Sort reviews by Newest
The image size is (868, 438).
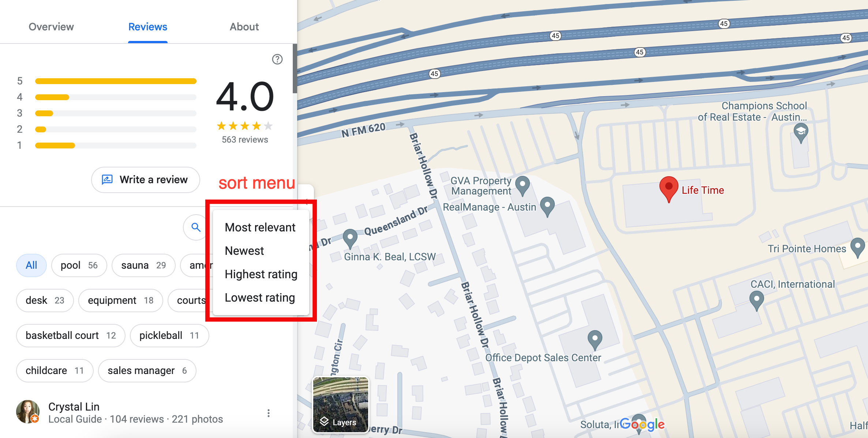[244, 251]
